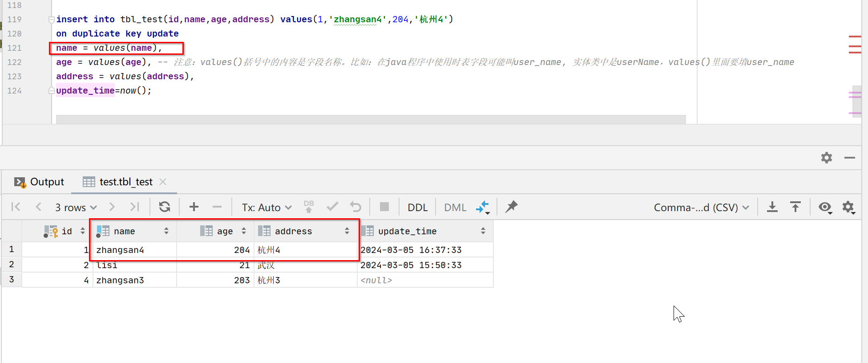Sort by the age column header
This screenshot has height=363, width=868.
[x=215, y=231]
